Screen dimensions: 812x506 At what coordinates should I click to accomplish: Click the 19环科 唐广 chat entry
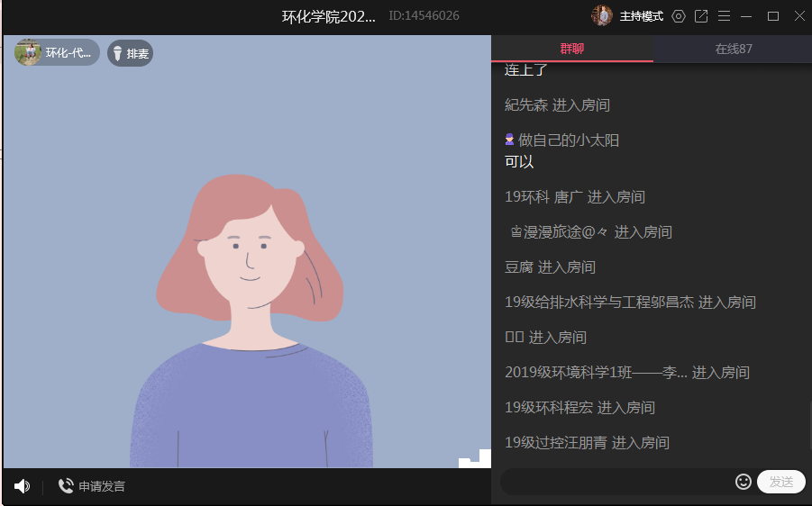543,197
